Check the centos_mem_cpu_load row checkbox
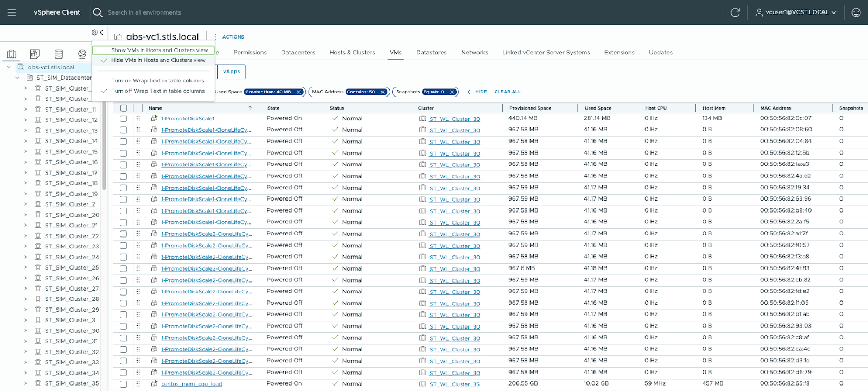The height and width of the screenshot is (391, 868). [124, 384]
